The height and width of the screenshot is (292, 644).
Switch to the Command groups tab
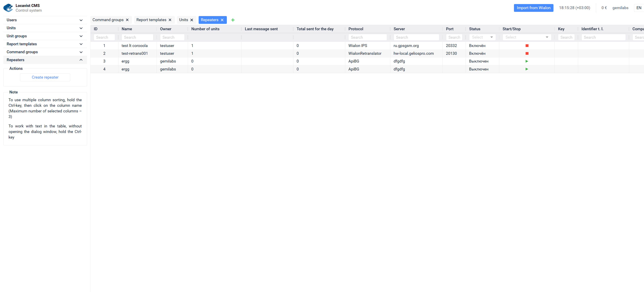[x=108, y=20]
